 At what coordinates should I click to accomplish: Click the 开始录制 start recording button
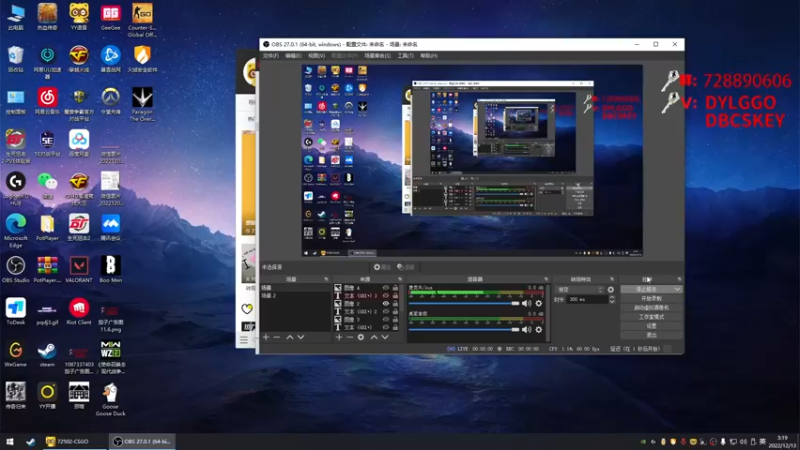tap(652, 298)
